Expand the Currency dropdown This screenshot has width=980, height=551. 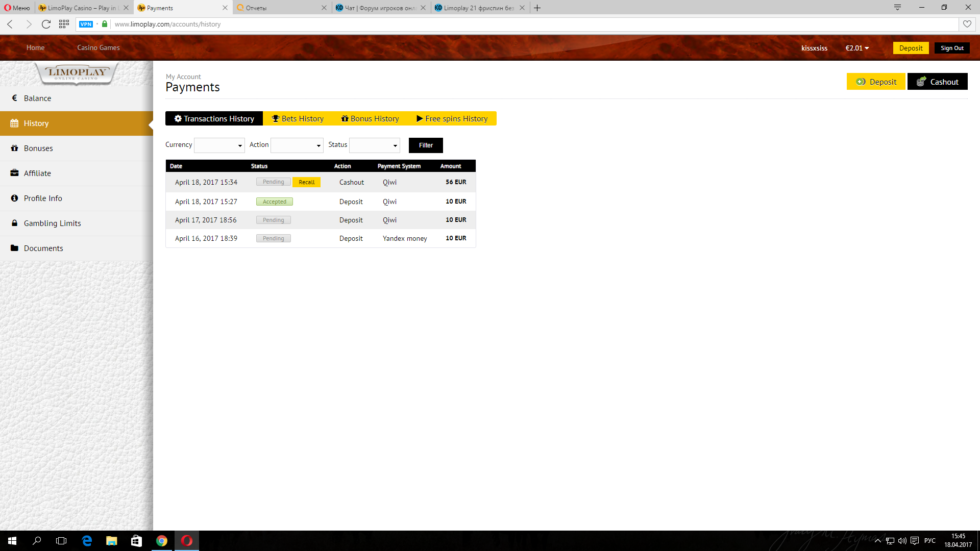(219, 145)
